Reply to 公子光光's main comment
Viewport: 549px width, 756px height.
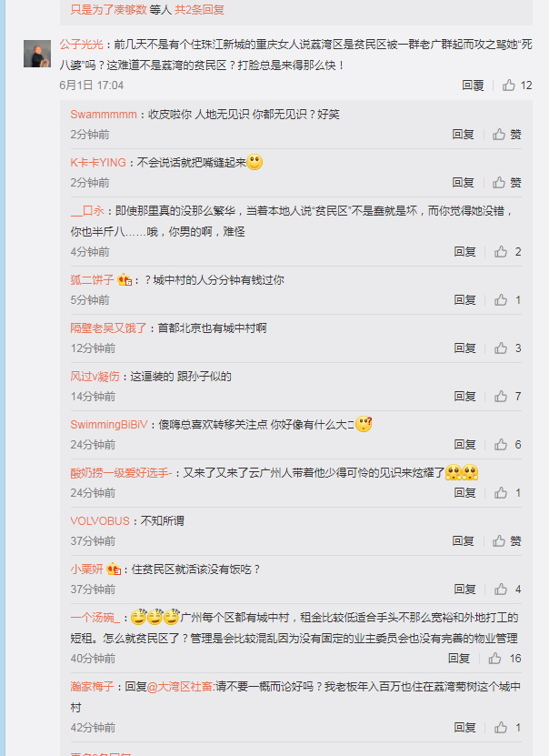473,86
